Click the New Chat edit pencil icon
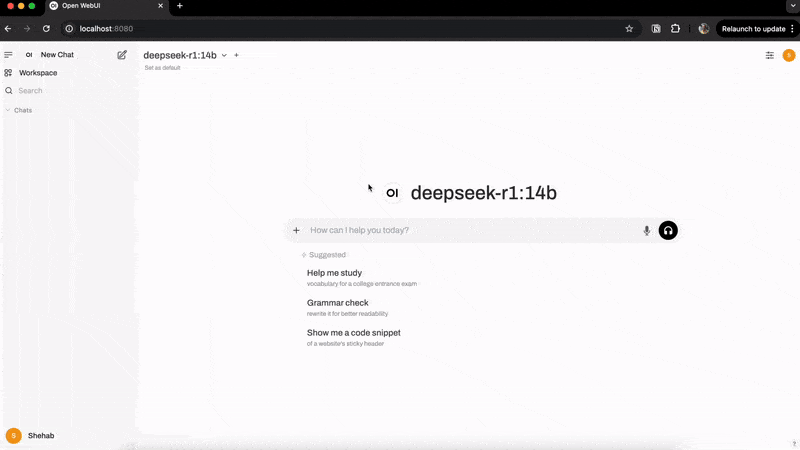The height and width of the screenshot is (450, 800). coord(122,55)
